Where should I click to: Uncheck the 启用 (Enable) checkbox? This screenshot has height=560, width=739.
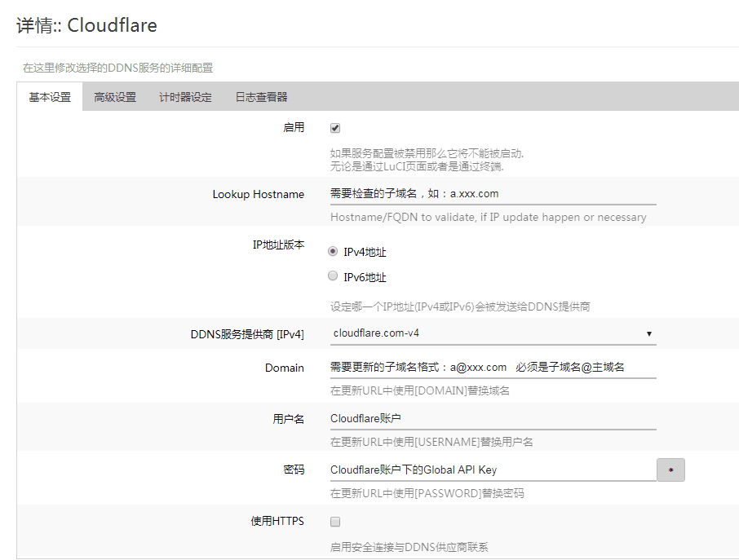[335, 128]
